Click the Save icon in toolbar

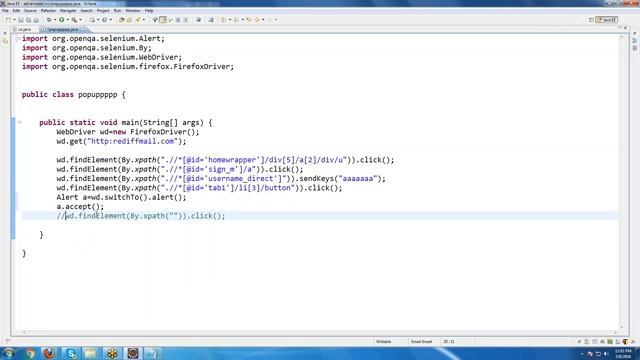click(21, 20)
